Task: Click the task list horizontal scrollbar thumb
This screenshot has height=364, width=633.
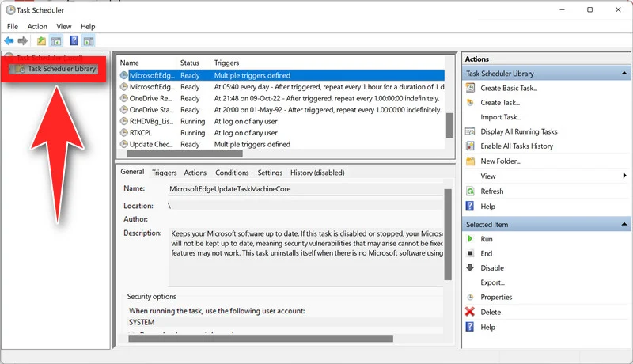Action: click(x=184, y=154)
